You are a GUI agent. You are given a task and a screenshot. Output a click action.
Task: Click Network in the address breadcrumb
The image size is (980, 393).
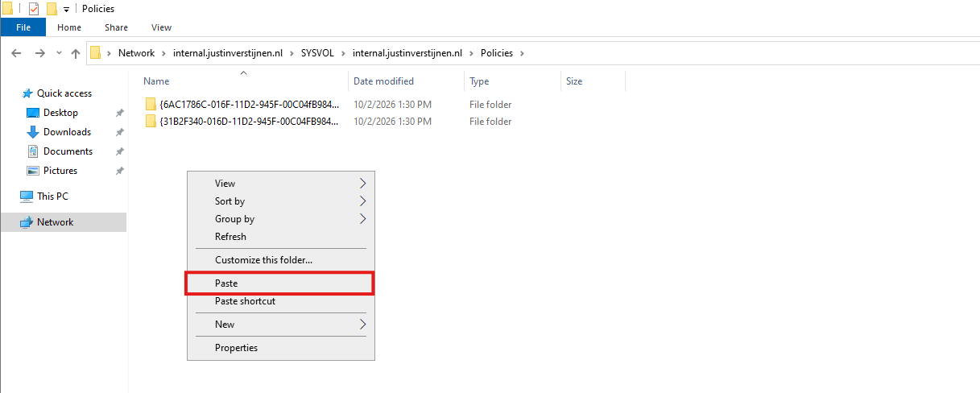[136, 53]
